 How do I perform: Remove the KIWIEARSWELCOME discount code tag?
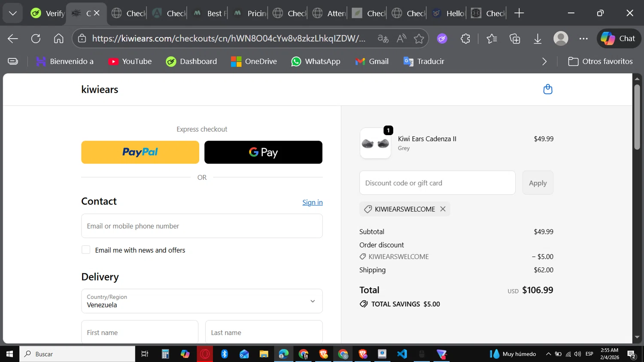point(443,209)
